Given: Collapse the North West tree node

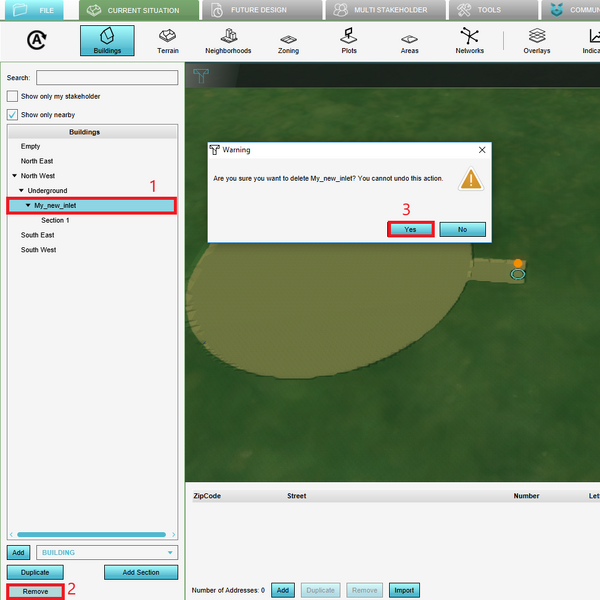Looking at the screenshot, I should tap(15, 176).
